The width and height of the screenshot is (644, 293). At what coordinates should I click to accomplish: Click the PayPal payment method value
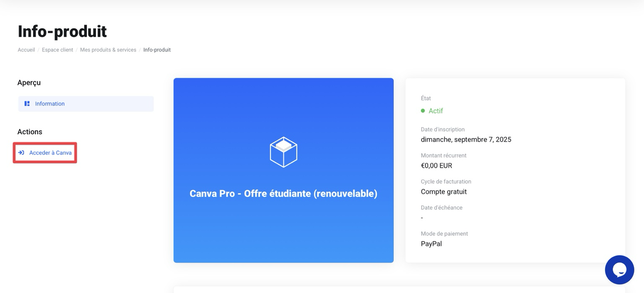[x=431, y=244]
